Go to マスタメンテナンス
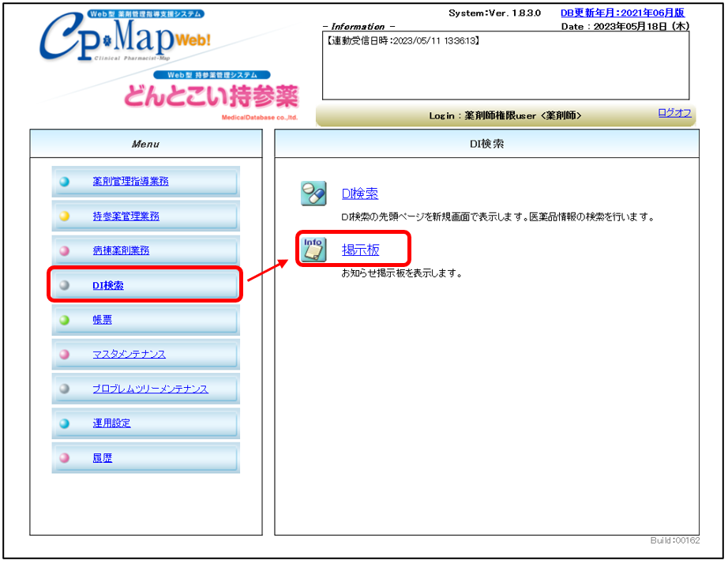 click(x=129, y=355)
